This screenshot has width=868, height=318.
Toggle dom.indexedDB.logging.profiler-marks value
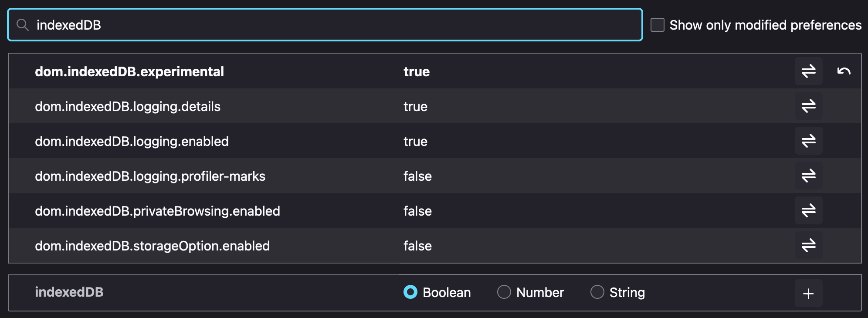tap(808, 176)
